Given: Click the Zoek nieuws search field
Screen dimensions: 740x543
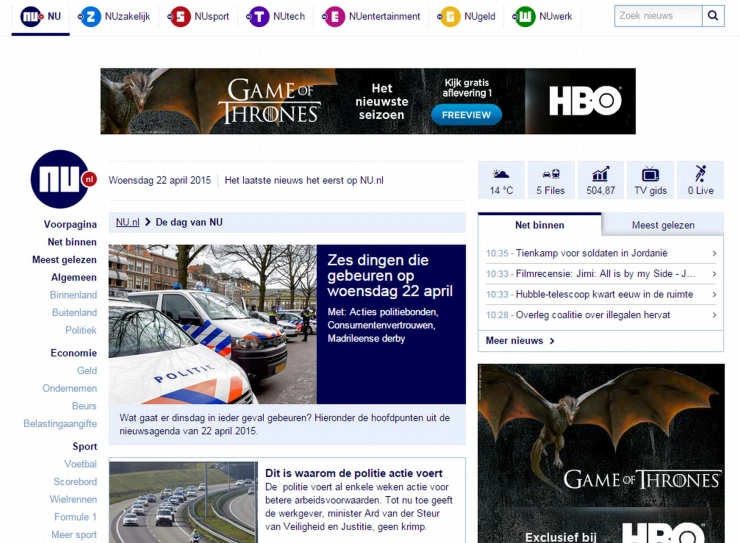Looking at the screenshot, I should tap(658, 16).
